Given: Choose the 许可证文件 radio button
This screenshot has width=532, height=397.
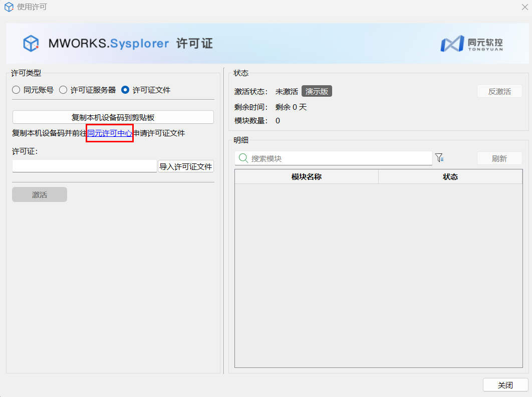Looking at the screenshot, I should [125, 90].
